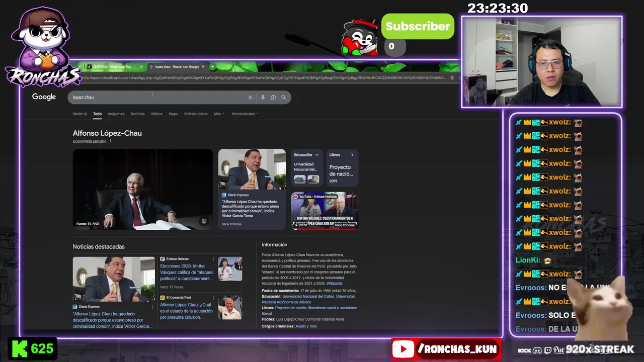This screenshot has height=362, width=644.
Task: Open the large El País photo of López-Chau
Action: tap(143, 189)
